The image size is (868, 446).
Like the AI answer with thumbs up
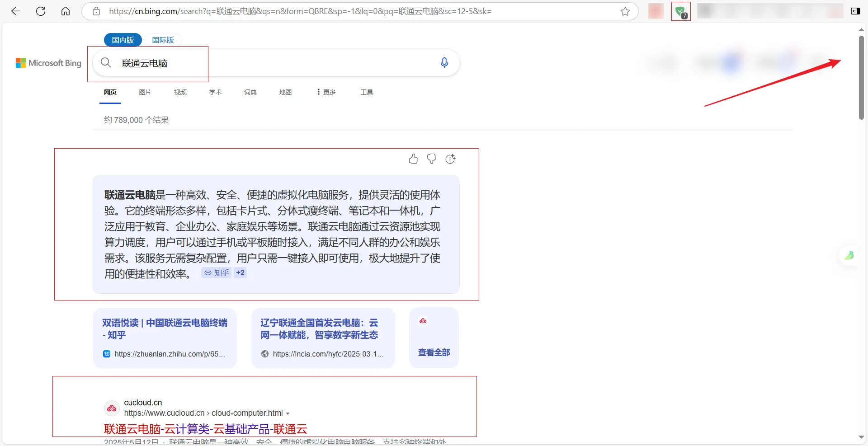pyautogui.click(x=413, y=159)
